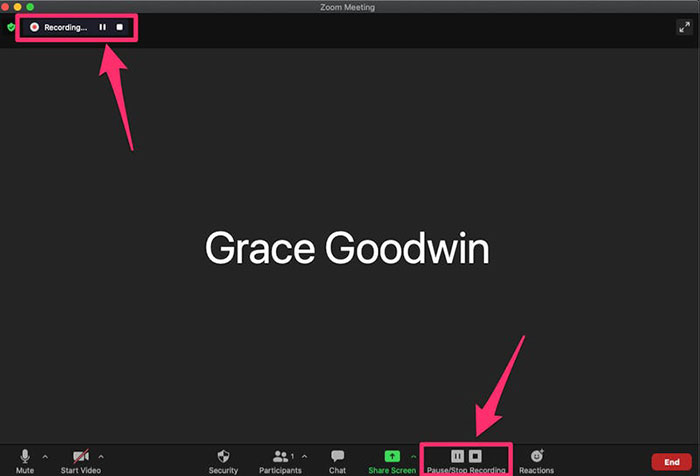Expand the arrow next to Participants
This screenshot has height=476, width=700.
pyautogui.click(x=304, y=456)
